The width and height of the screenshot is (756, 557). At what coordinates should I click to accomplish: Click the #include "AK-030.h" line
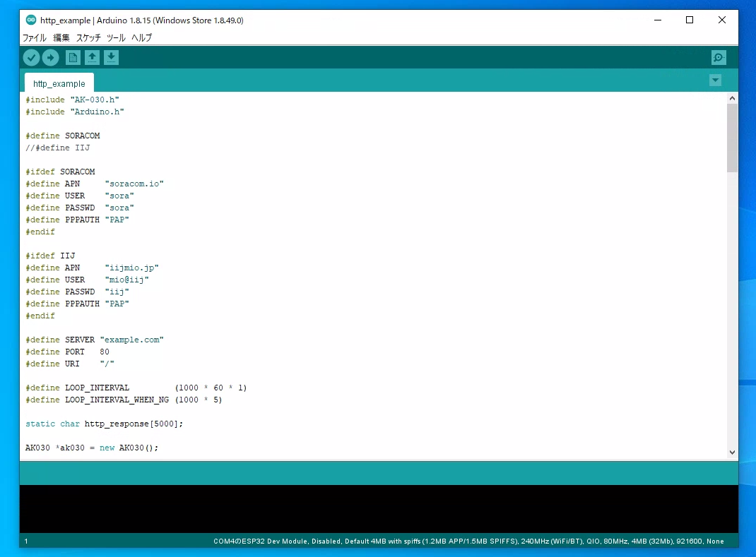click(72, 100)
